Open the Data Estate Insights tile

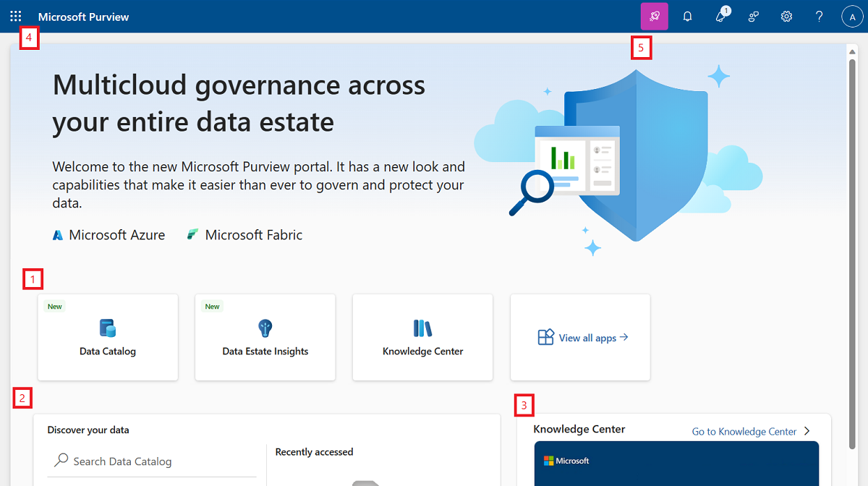click(265, 337)
